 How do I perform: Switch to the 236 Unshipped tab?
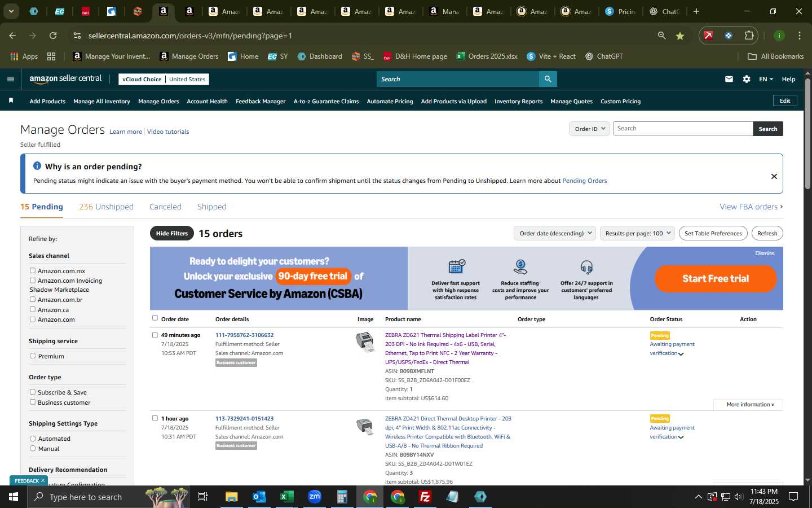[x=106, y=207]
